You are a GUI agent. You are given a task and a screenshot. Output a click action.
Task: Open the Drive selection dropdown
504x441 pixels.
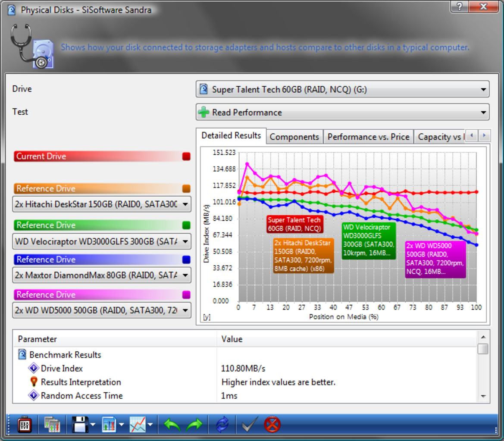coord(343,89)
